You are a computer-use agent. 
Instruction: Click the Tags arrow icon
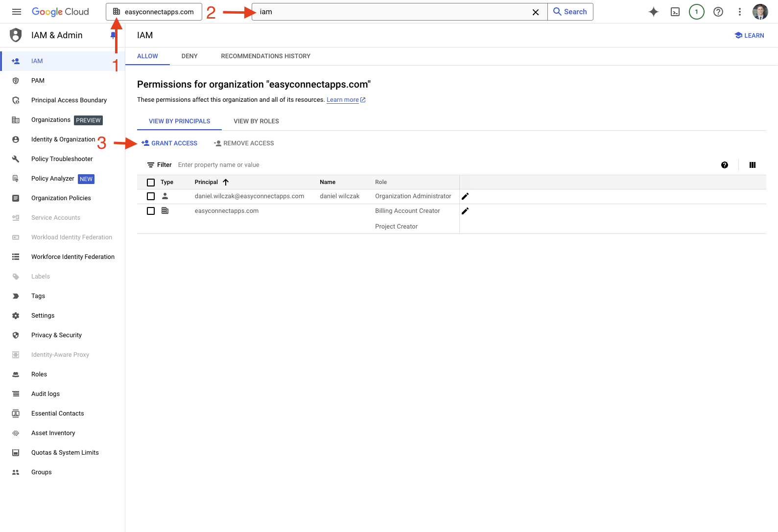point(16,296)
